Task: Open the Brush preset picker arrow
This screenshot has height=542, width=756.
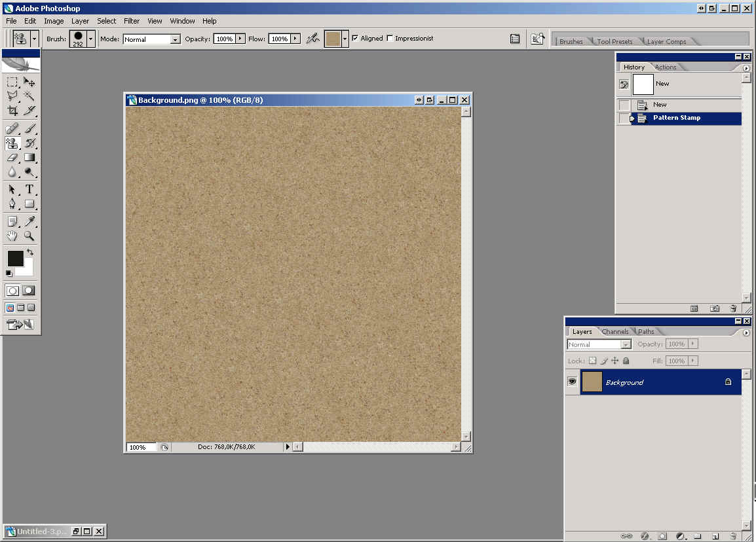Action: pyautogui.click(x=91, y=39)
